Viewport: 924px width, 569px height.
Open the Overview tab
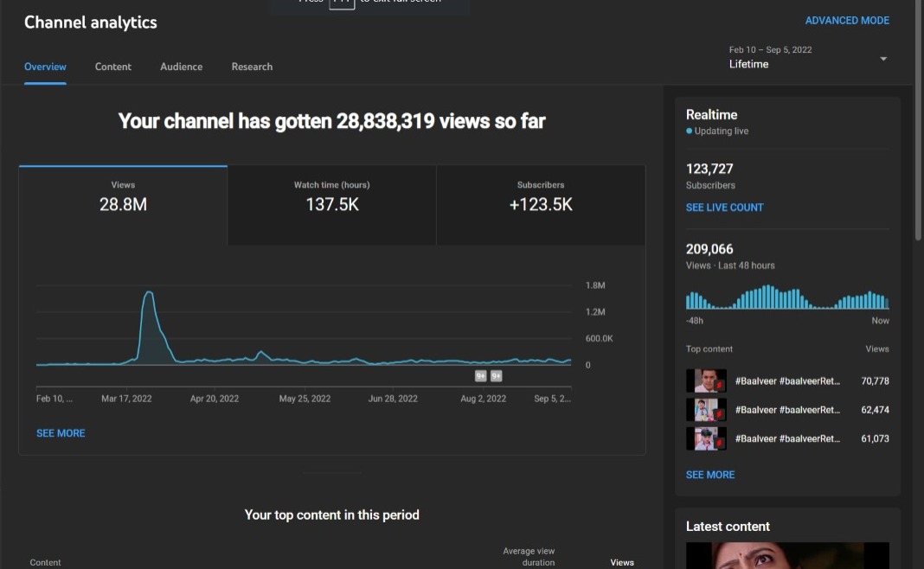pyautogui.click(x=45, y=67)
